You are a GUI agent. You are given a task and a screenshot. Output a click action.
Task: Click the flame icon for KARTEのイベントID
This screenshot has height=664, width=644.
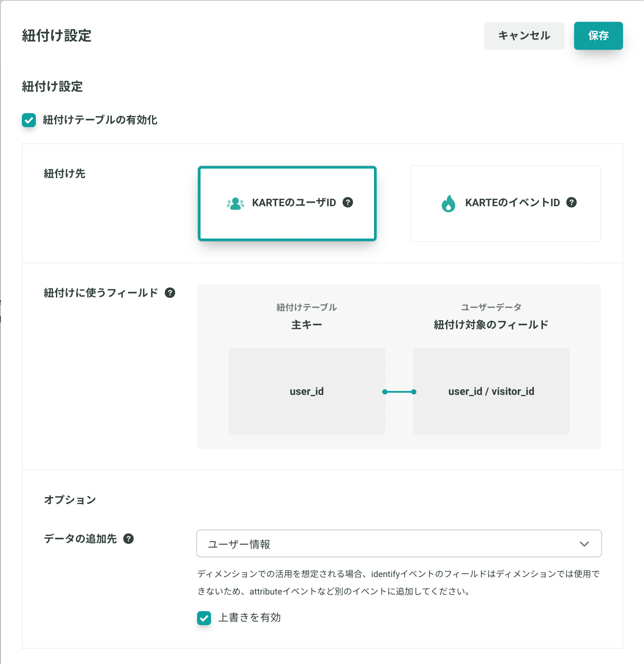pos(448,203)
